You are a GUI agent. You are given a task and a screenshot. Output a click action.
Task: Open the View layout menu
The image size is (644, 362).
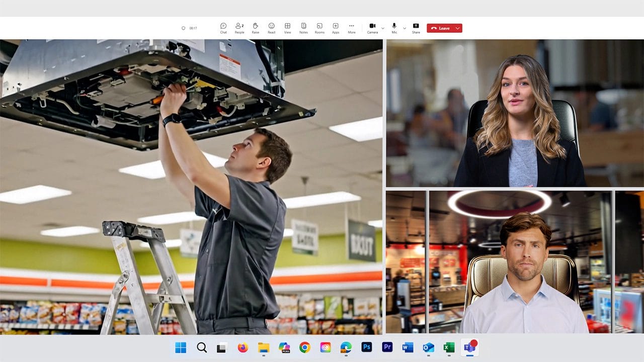tap(287, 28)
